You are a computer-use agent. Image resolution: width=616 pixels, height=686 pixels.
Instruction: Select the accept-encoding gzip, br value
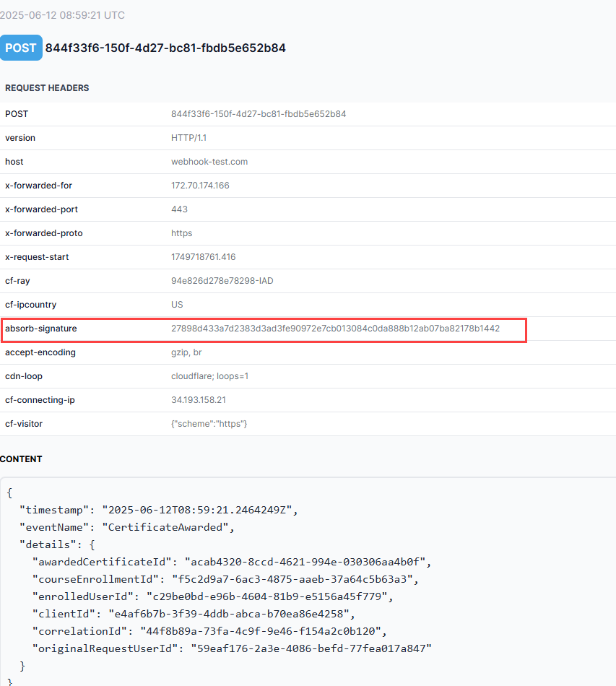coord(185,352)
